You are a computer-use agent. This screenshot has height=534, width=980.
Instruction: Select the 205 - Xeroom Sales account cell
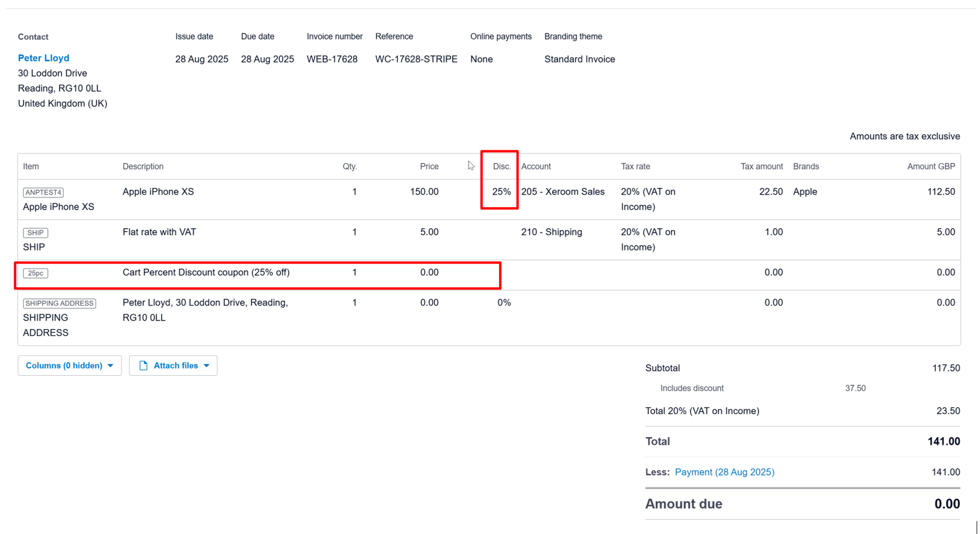click(x=562, y=192)
